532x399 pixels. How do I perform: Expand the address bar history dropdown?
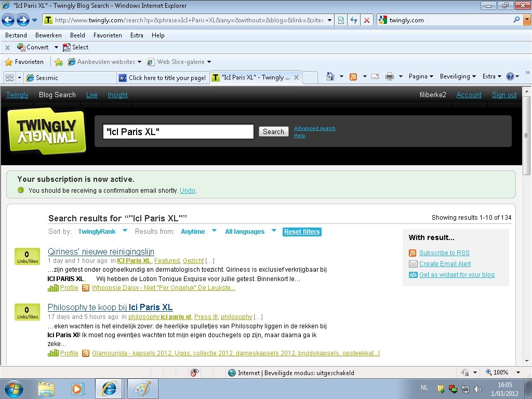pyautogui.click(x=329, y=20)
